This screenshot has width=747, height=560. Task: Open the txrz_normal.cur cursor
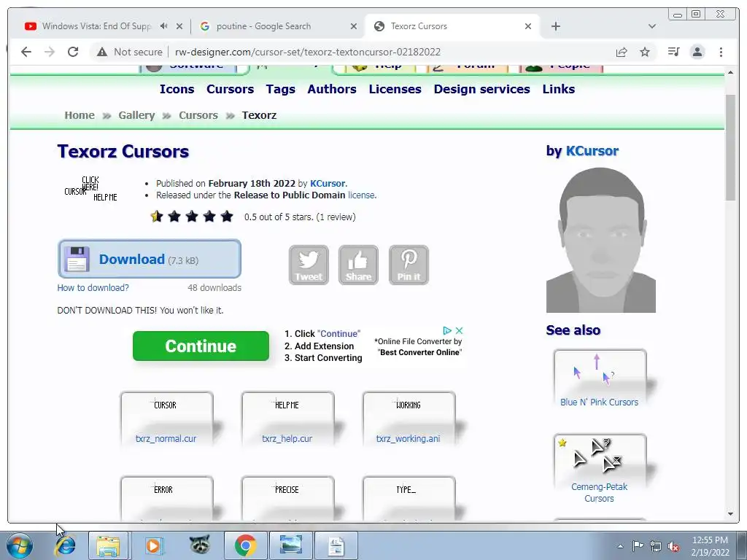click(166, 438)
